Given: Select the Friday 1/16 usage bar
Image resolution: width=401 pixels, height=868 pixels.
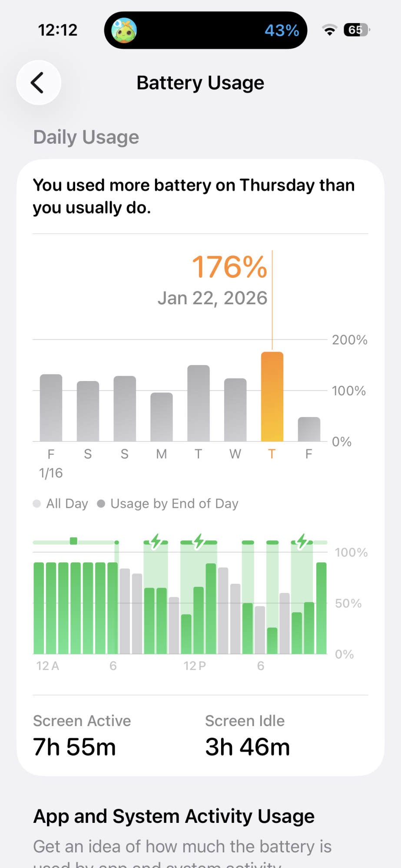Looking at the screenshot, I should [51, 408].
